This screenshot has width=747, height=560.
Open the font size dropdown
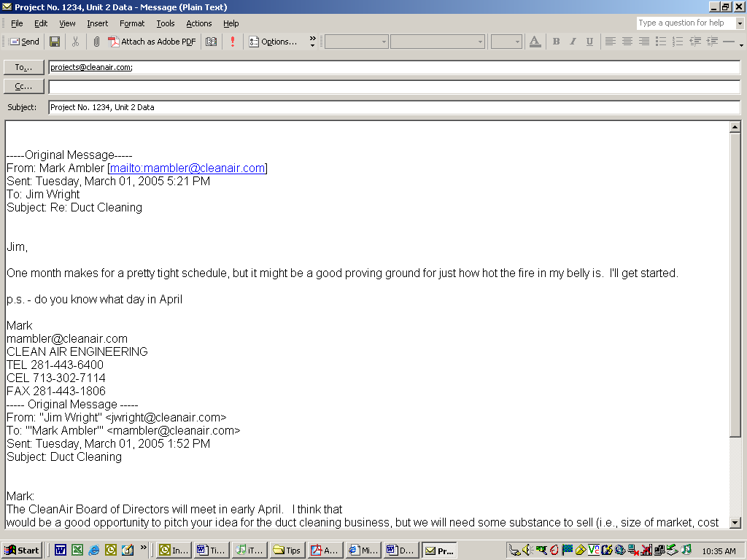506,42
